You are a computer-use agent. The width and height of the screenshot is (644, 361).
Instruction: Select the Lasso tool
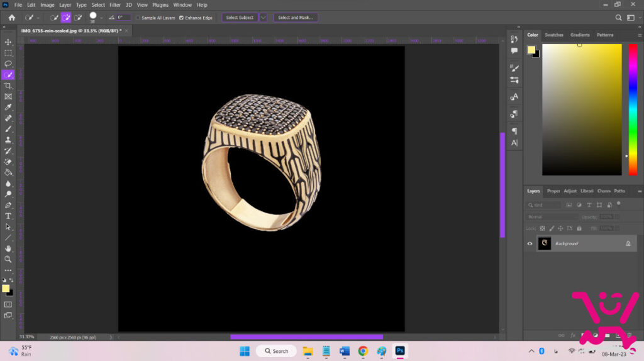pos(8,64)
